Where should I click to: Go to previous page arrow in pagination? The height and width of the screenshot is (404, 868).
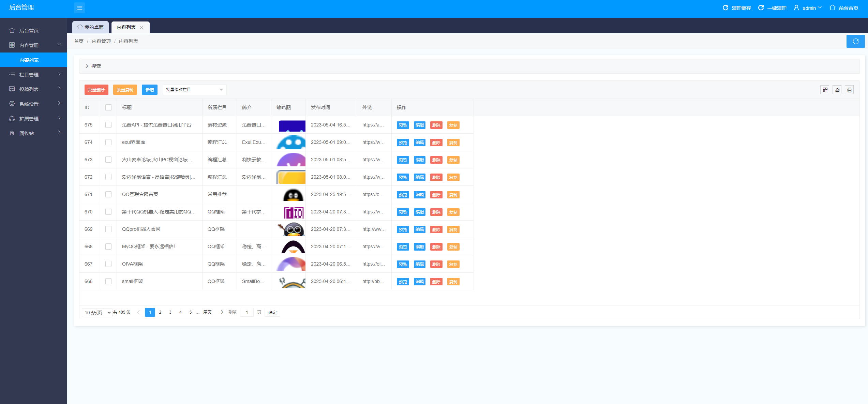coord(138,312)
